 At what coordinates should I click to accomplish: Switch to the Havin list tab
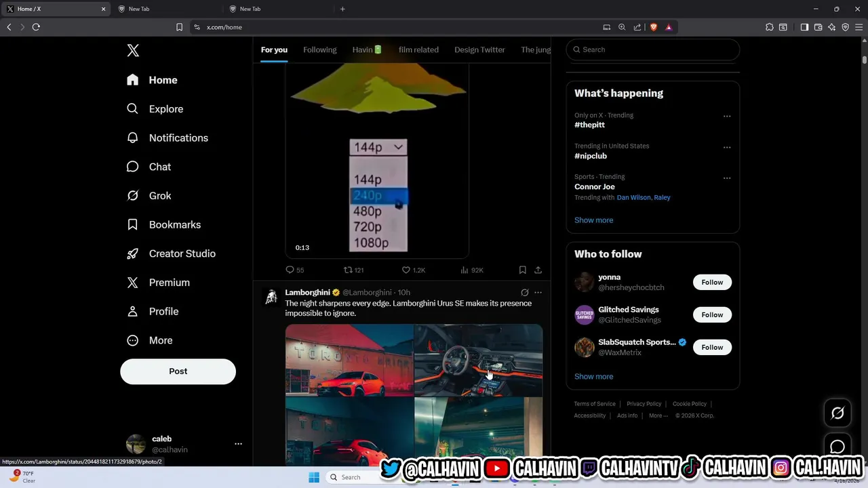pos(367,49)
